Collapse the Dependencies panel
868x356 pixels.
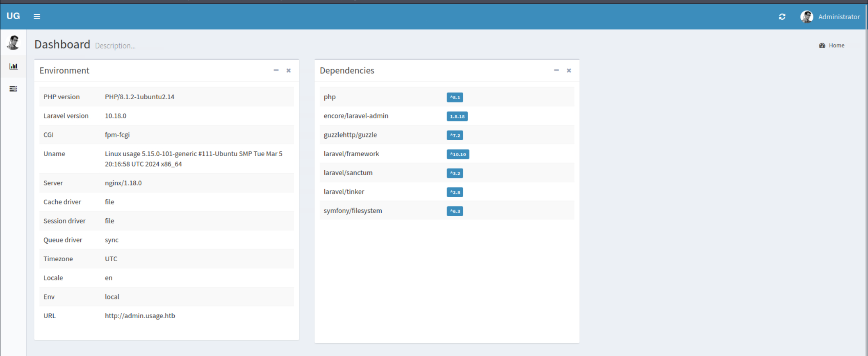coord(556,71)
